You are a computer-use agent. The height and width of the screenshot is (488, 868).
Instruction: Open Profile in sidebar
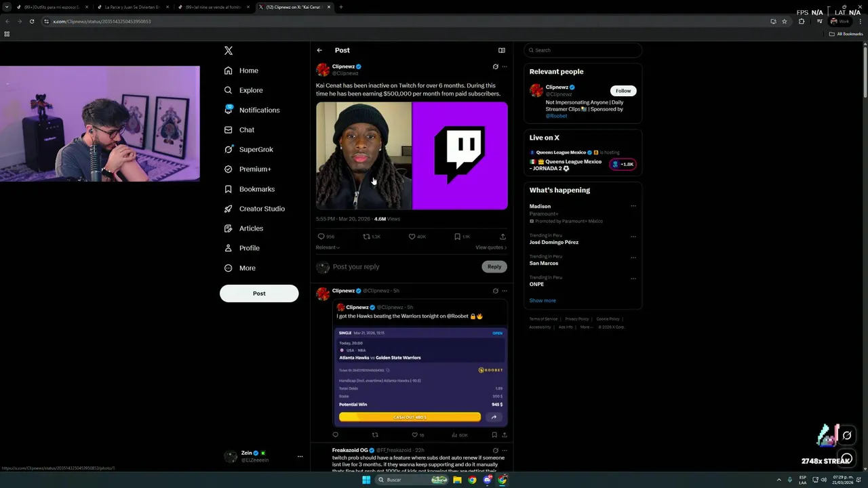tap(242, 248)
